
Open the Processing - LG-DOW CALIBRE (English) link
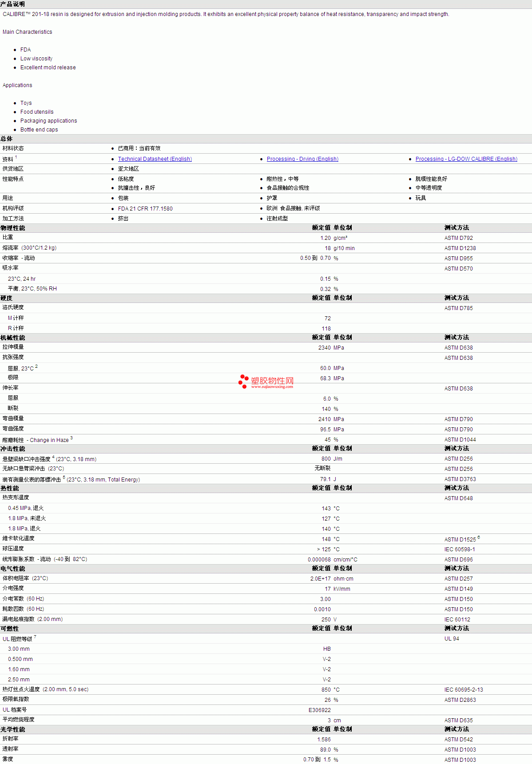(x=466, y=159)
